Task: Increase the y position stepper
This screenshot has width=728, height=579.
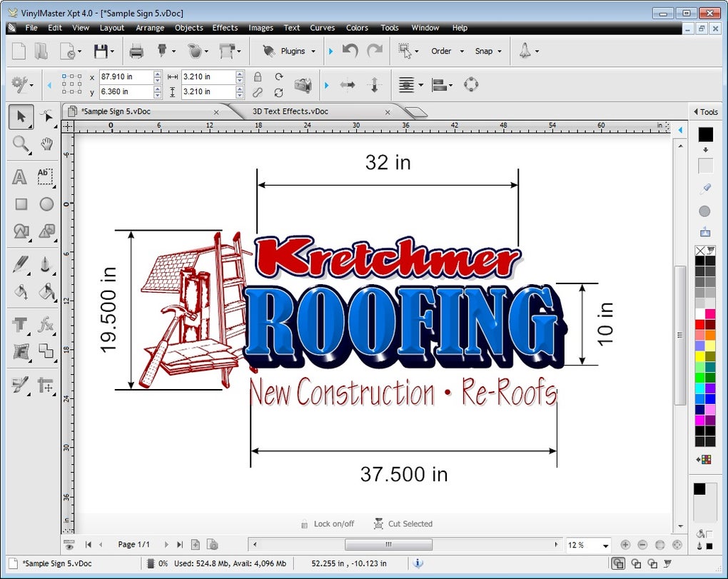Action: 158,89
